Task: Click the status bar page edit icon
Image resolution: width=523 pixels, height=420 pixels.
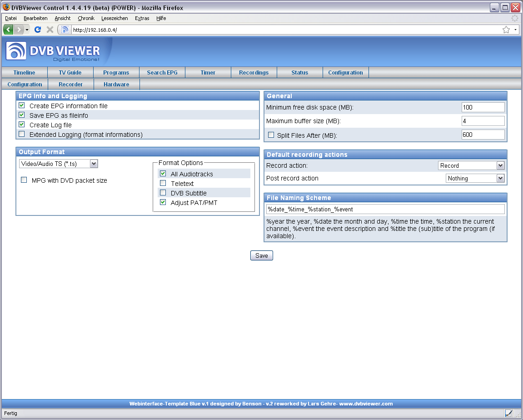Action: click(508, 413)
